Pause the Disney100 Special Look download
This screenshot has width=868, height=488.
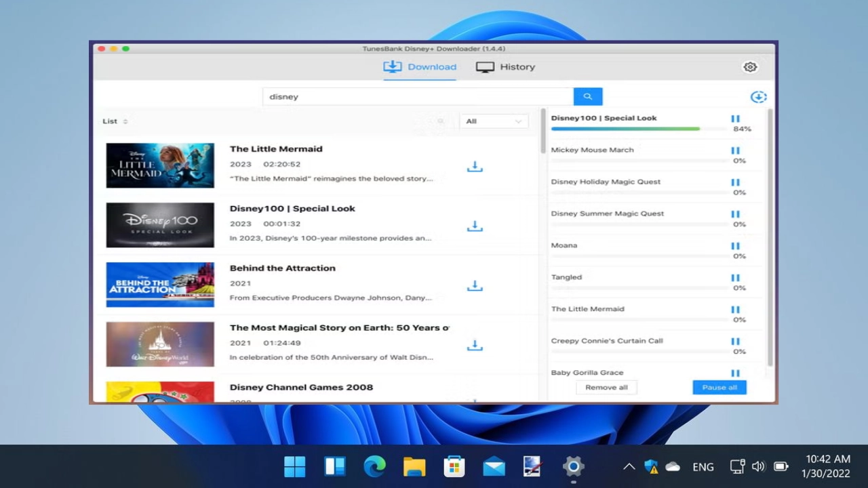coord(735,119)
